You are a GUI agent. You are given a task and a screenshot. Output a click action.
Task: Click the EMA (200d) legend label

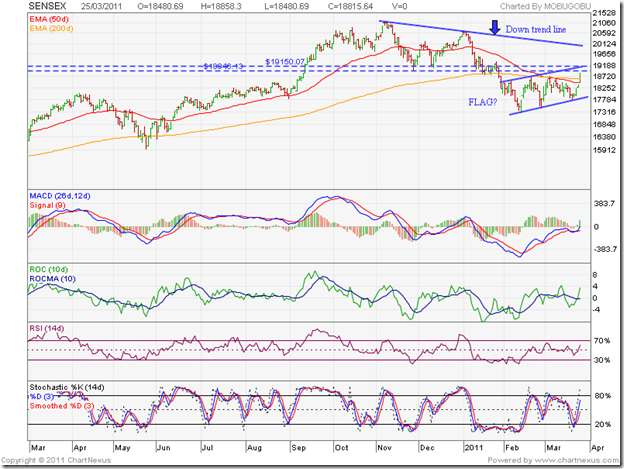(51, 29)
